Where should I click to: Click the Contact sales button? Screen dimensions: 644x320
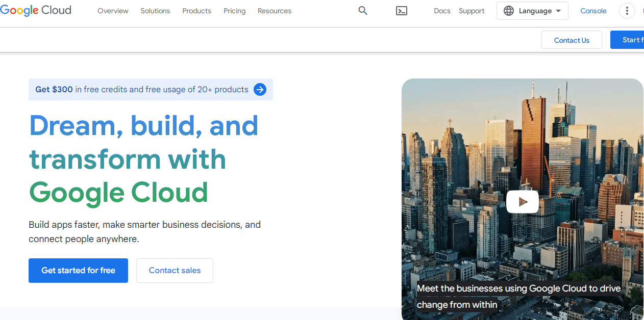click(x=175, y=271)
